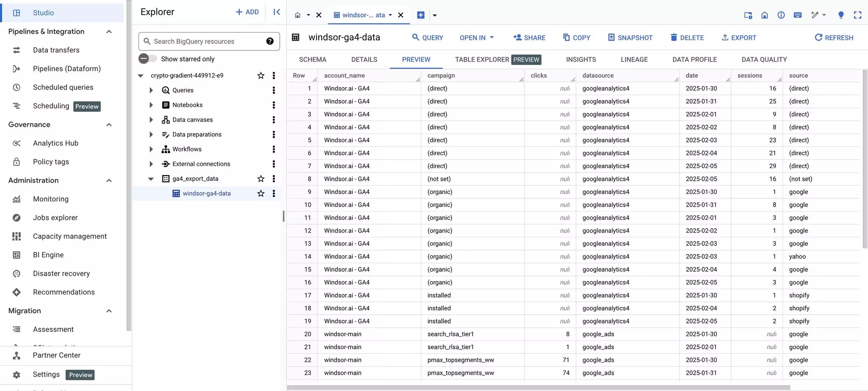Open BI Engine page
The image size is (868, 391).
[48, 255]
